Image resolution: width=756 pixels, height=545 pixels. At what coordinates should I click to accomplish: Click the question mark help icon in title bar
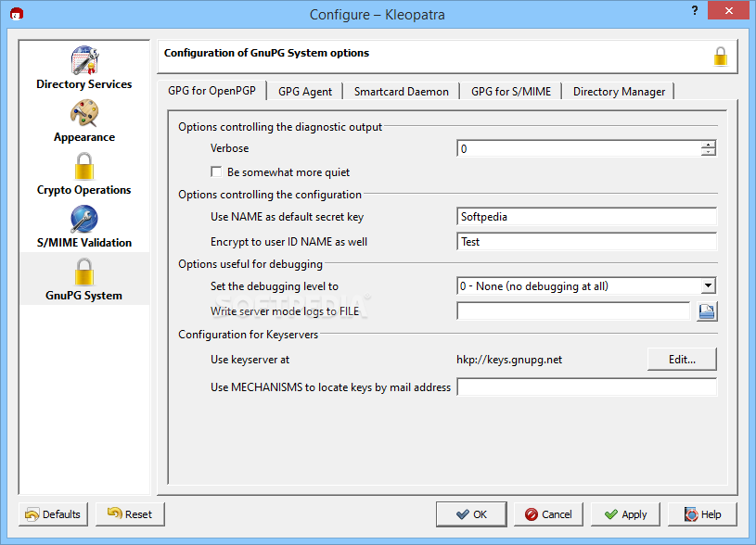click(x=694, y=10)
